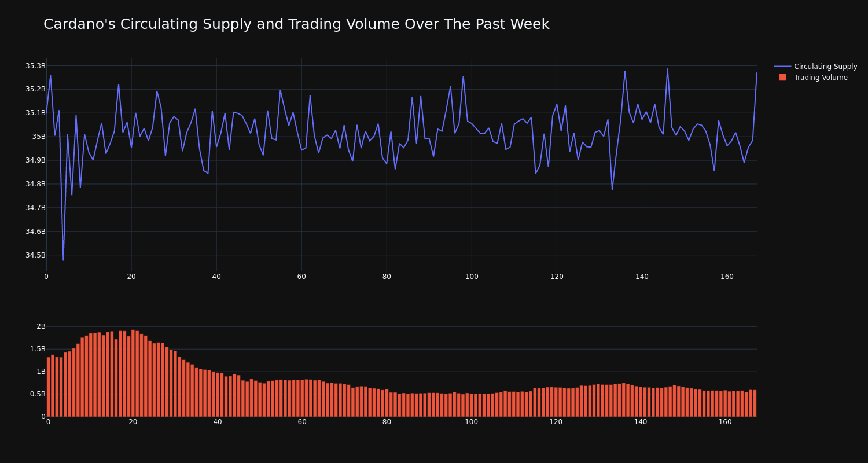Image resolution: width=868 pixels, height=463 pixels.
Task: Click the 40 tick under the supply chart
Action: click(x=216, y=277)
